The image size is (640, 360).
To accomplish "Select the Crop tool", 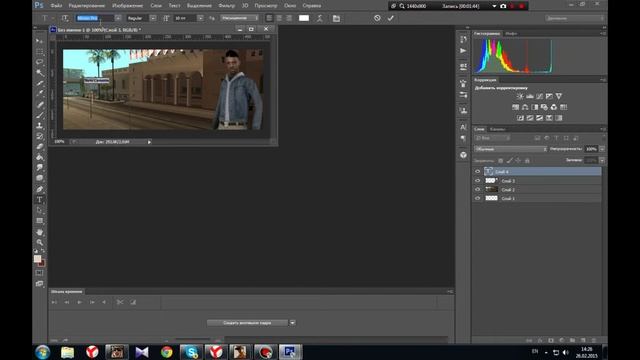I will point(40,83).
